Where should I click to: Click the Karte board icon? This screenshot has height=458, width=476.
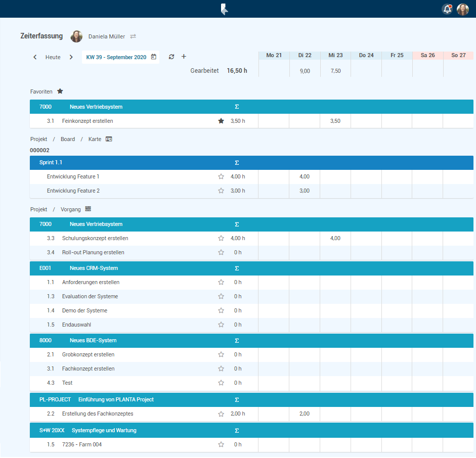click(109, 139)
